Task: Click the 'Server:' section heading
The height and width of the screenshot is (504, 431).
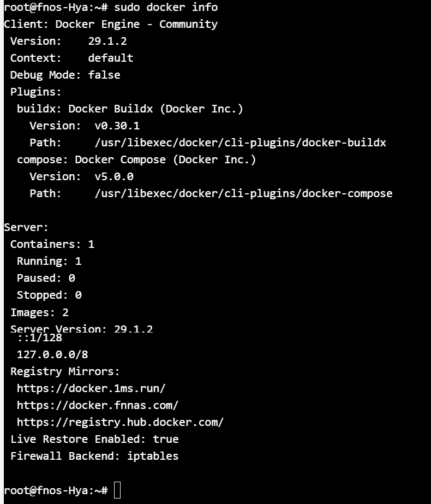Action: [26, 227]
